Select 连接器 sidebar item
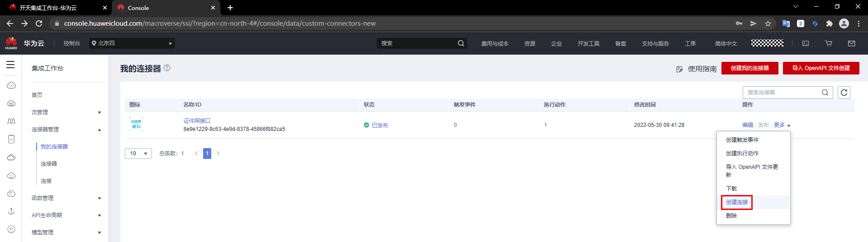The height and width of the screenshot is (242, 868). 49,164
